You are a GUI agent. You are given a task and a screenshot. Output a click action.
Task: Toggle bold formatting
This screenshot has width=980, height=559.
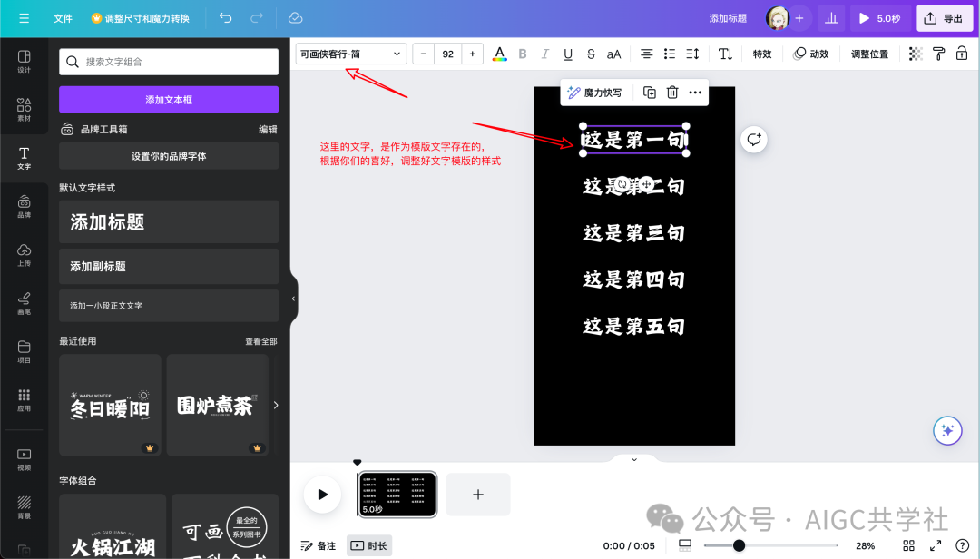[523, 54]
